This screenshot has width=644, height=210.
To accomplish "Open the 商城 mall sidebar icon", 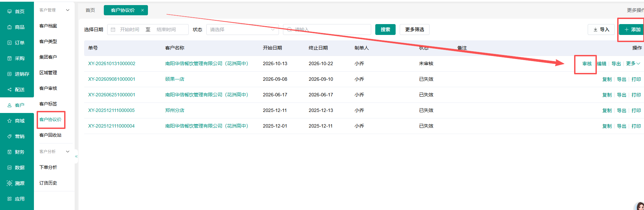I will [10, 121].
